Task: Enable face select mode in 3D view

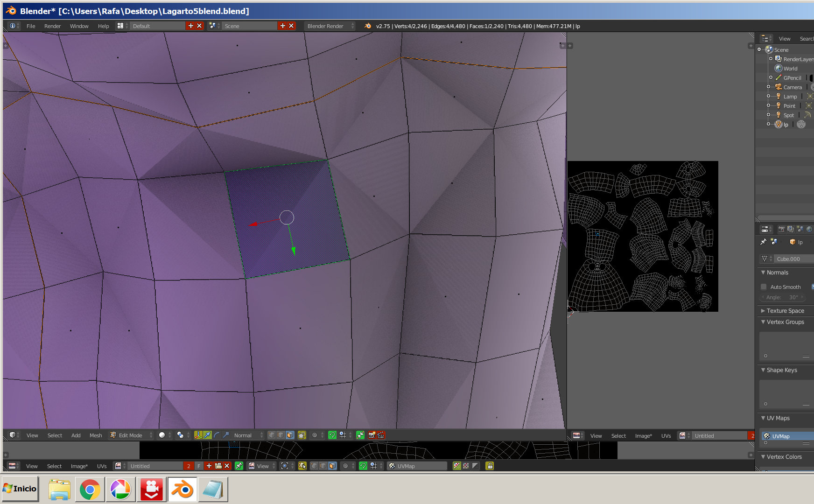Action: (290, 435)
